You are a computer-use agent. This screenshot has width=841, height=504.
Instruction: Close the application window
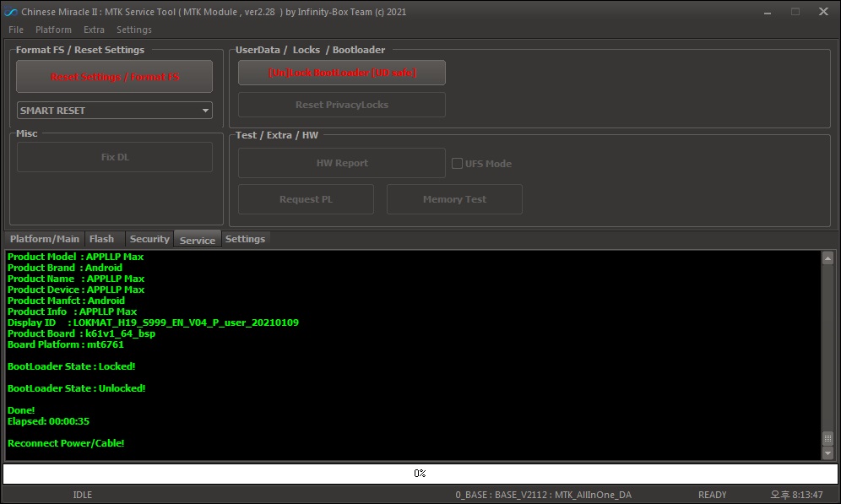823,11
